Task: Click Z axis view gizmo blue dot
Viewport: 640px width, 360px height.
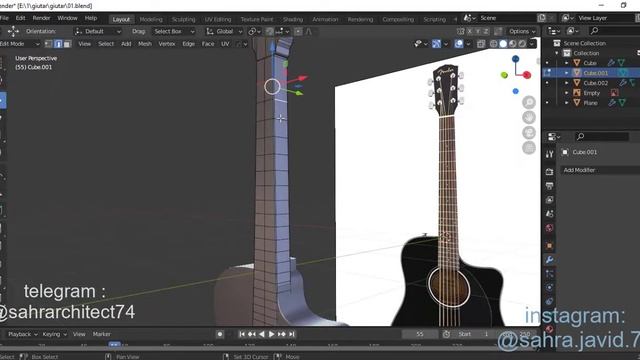Action: coord(516,59)
